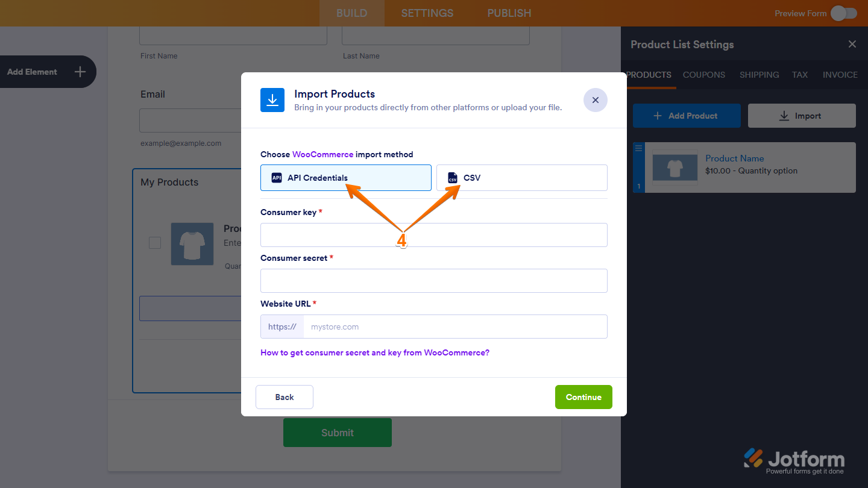Select the API Credentials import method icon
The image size is (868, 488).
tap(277, 177)
